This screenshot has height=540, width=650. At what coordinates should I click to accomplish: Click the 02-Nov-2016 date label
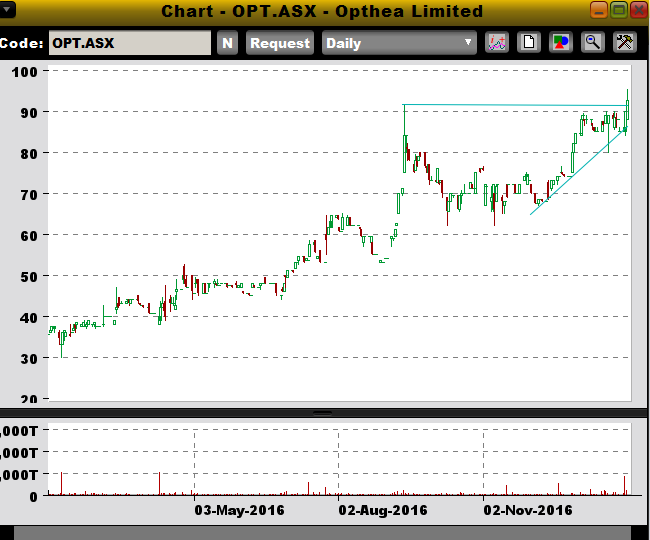click(x=528, y=510)
